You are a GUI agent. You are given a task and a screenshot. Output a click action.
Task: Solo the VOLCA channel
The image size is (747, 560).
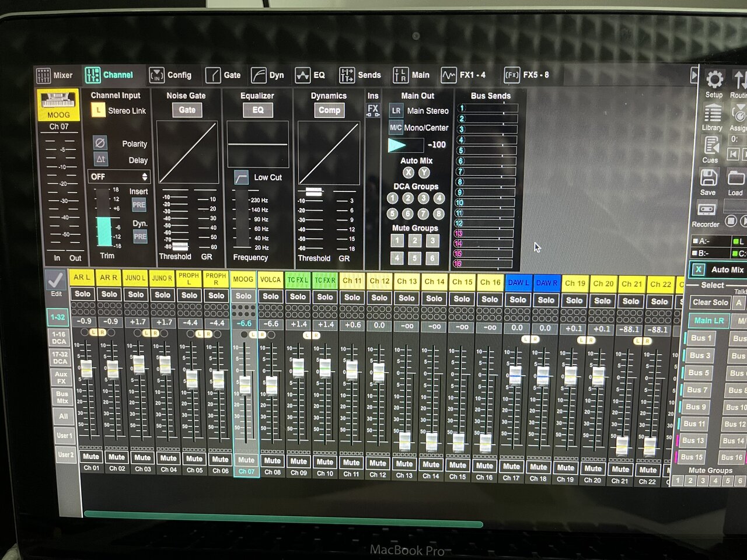pos(271,296)
